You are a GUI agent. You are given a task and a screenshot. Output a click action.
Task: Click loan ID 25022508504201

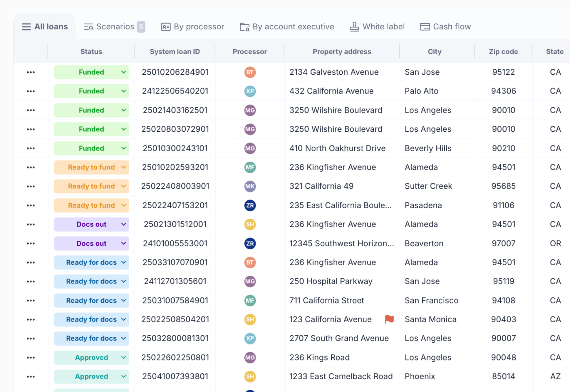175,319
